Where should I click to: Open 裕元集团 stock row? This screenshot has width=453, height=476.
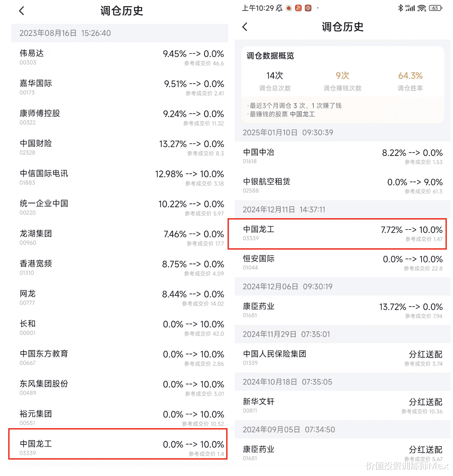point(120,418)
